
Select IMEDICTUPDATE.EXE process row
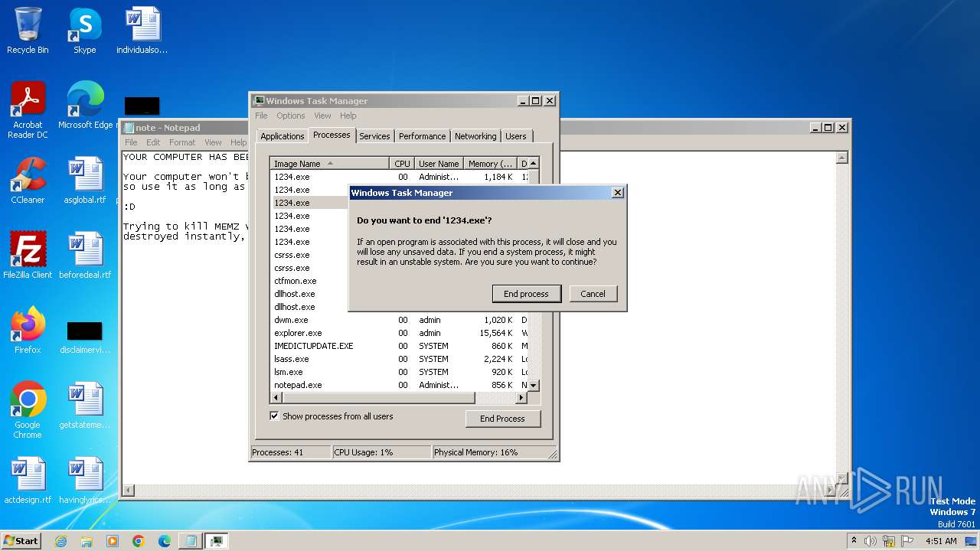coord(400,346)
